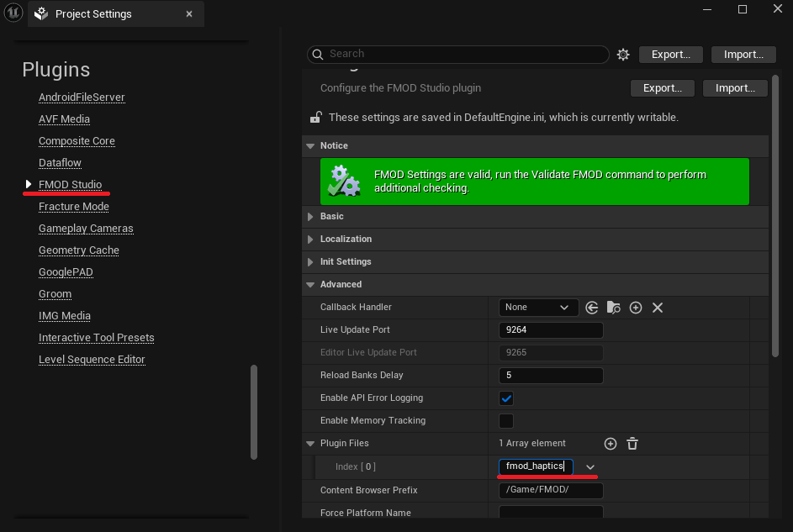Add a new Plugin Files array element
This screenshot has height=532, width=793.
pos(611,443)
